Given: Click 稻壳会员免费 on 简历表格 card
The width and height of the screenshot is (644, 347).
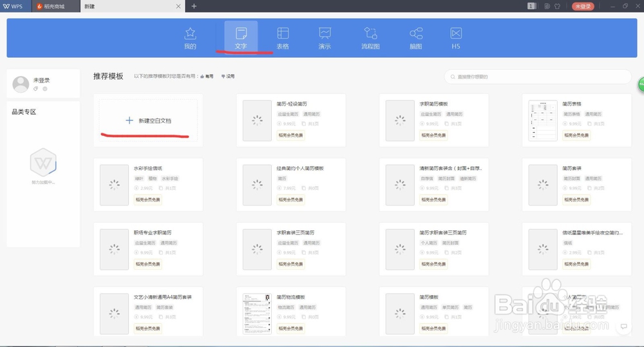Looking at the screenshot, I should [576, 135].
